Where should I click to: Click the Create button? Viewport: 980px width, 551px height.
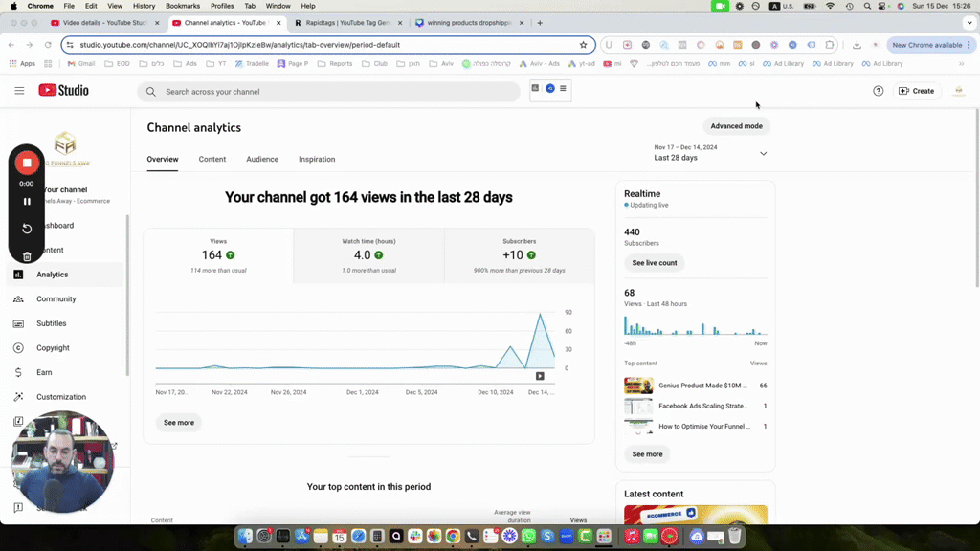tap(916, 91)
